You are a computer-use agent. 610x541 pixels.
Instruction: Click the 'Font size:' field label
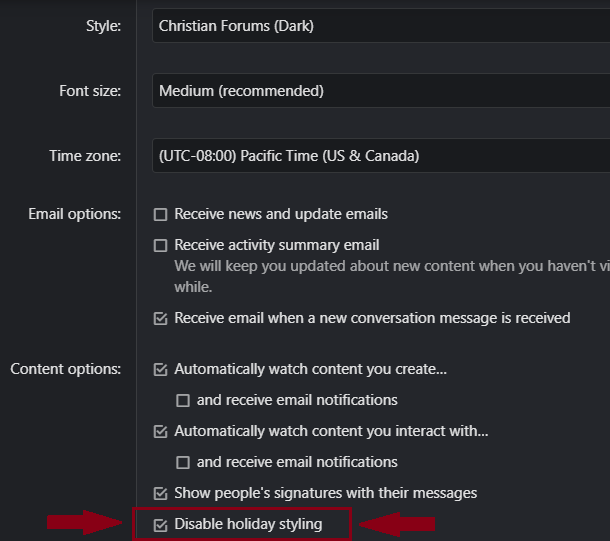[90, 91]
